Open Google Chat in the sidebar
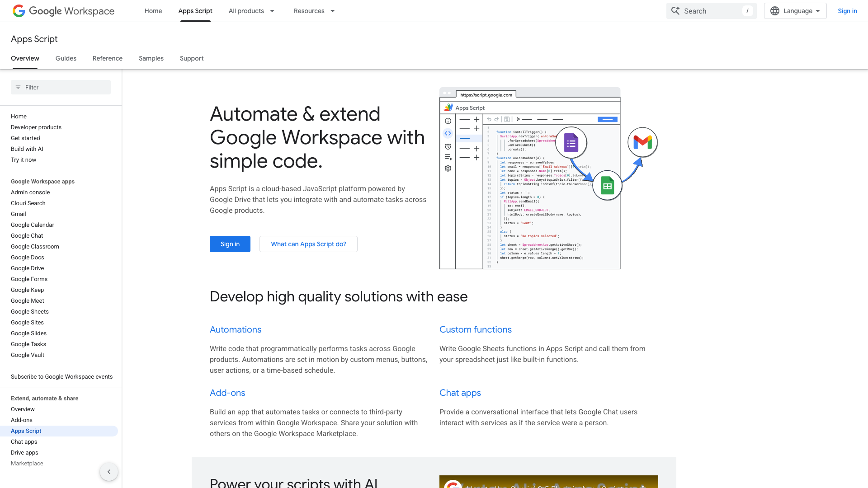The height and width of the screenshot is (488, 868). pyautogui.click(x=27, y=235)
